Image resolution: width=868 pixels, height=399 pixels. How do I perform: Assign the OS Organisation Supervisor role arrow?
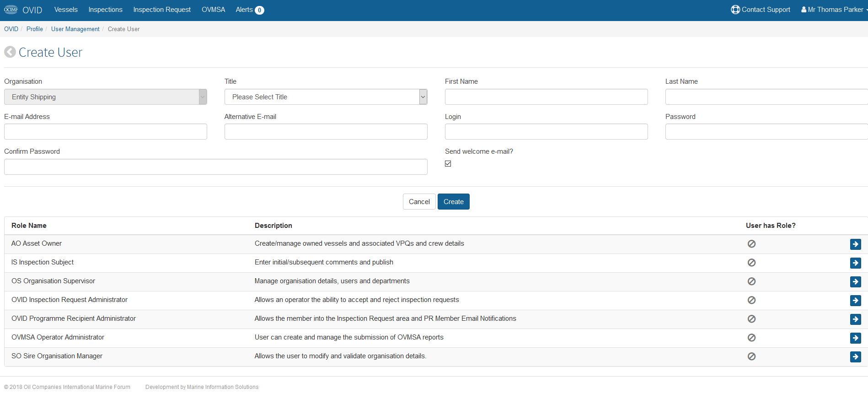[856, 282]
